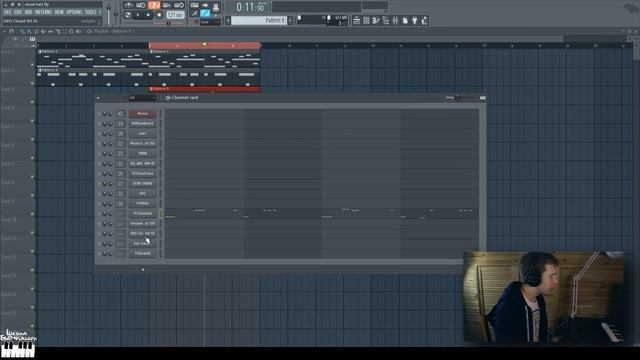The image size is (640, 360).
Task: Open the Piano roll view icon
Action: click(x=376, y=20)
